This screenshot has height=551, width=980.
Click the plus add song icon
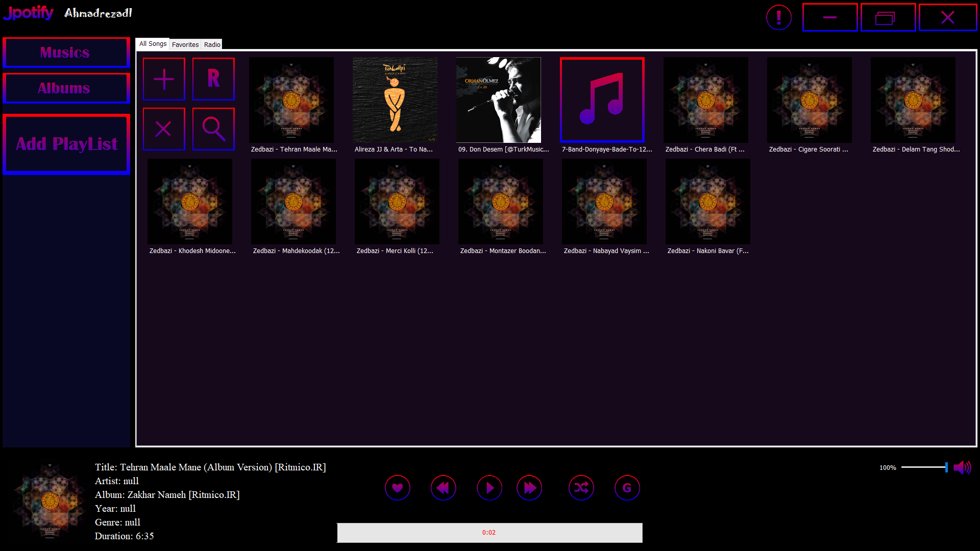click(164, 79)
